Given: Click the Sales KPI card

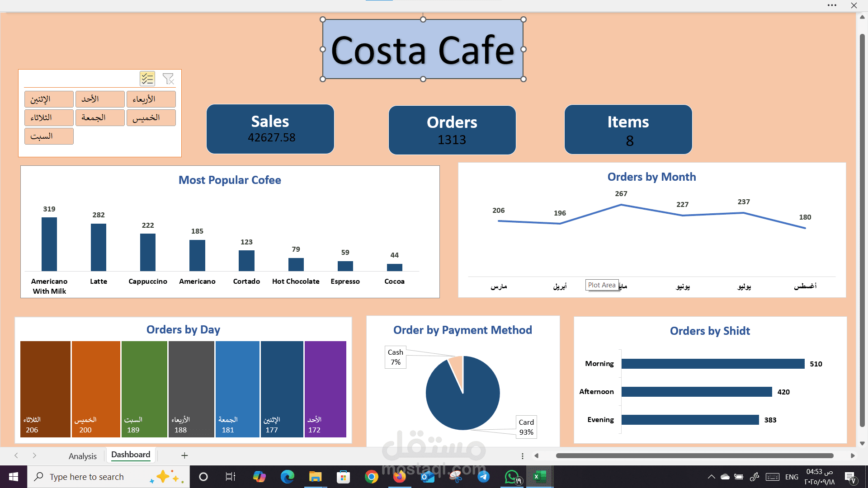Looking at the screenshot, I should pyautogui.click(x=270, y=129).
